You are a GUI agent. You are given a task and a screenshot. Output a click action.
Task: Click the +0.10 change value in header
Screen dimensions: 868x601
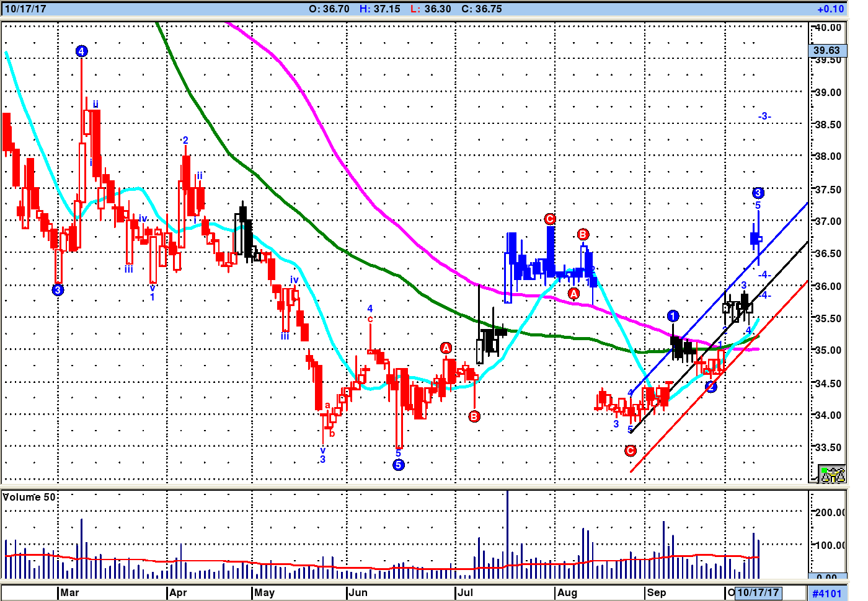830,9
